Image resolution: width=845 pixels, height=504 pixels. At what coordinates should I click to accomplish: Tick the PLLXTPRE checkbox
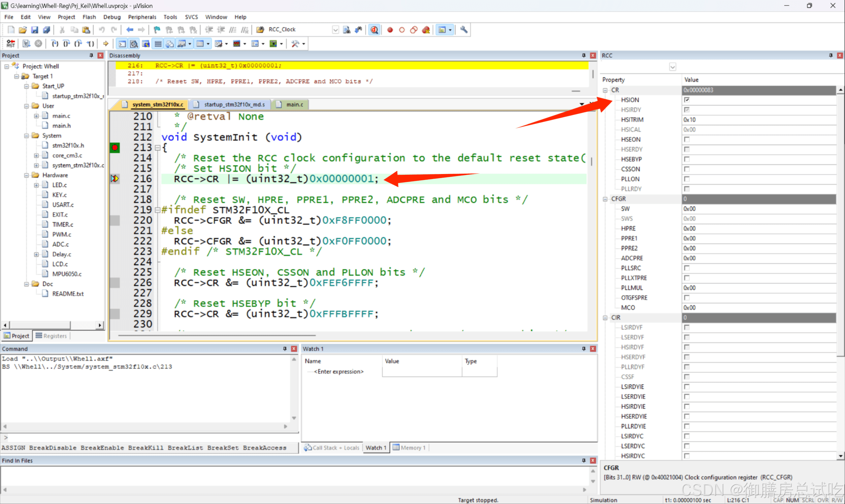click(x=687, y=278)
